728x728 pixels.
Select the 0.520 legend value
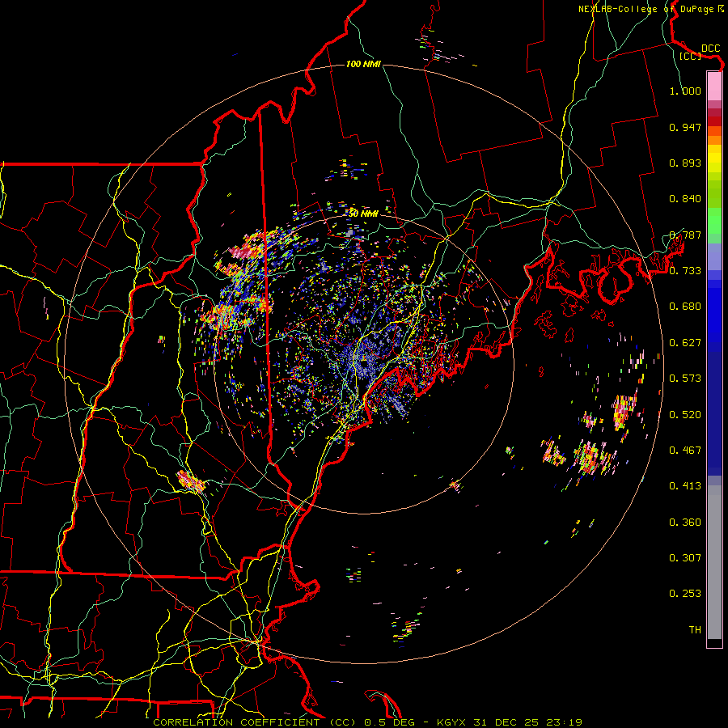(x=685, y=415)
